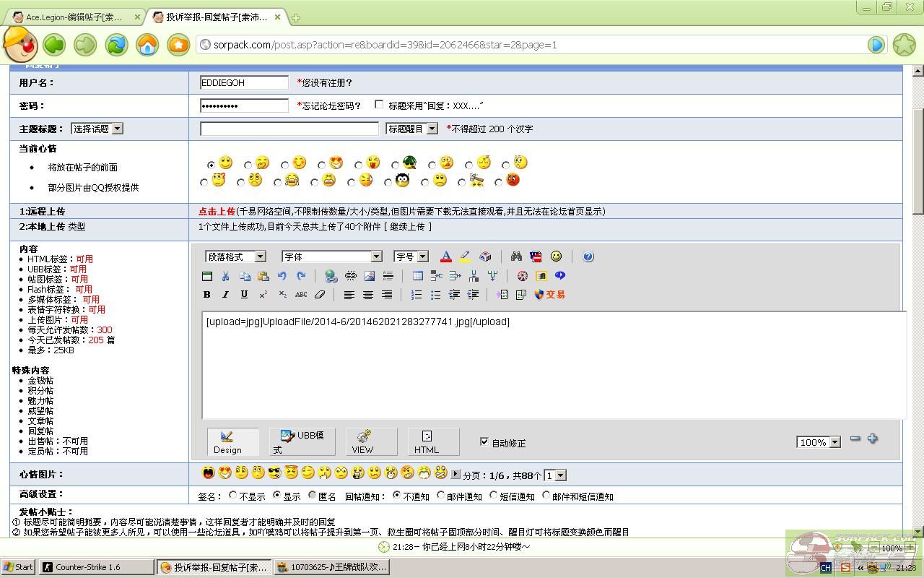
Task: Enable the "回复：XXX" title checkbox
Action: [x=379, y=105]
